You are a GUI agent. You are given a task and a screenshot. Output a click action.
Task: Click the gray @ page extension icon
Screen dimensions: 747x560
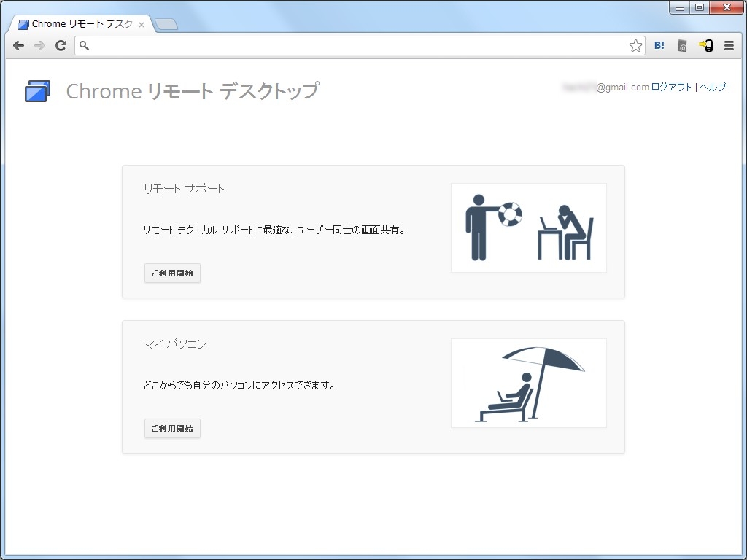pos(682,46)
